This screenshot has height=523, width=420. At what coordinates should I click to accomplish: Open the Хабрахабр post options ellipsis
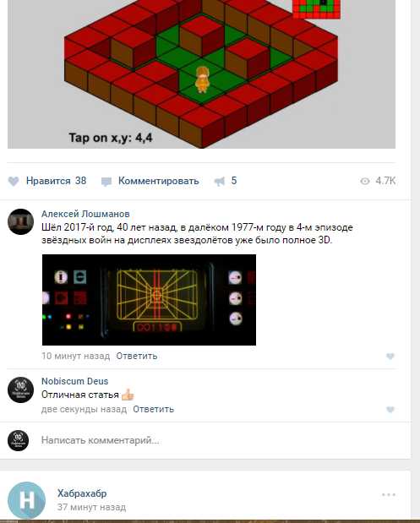tap(389, 494)
